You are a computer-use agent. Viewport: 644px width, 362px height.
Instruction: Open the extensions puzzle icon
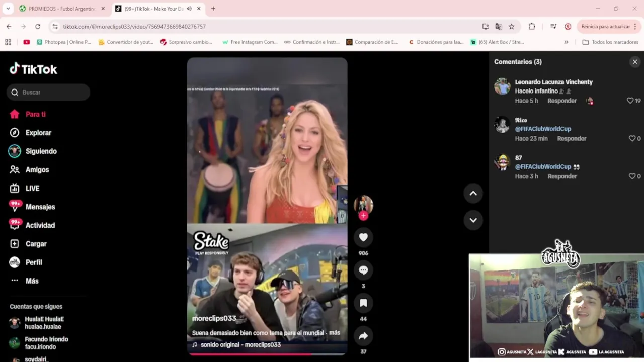(532, 26)
